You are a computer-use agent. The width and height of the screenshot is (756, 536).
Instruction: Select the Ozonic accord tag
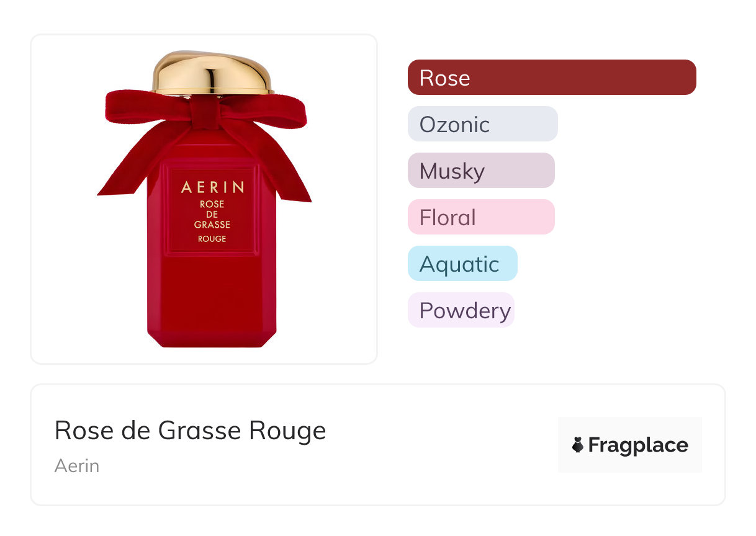482,124
